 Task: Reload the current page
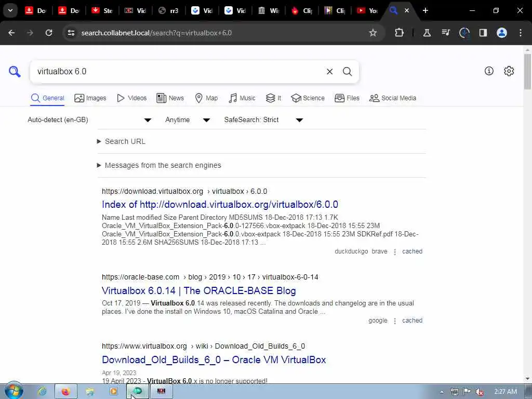(49, 33)
